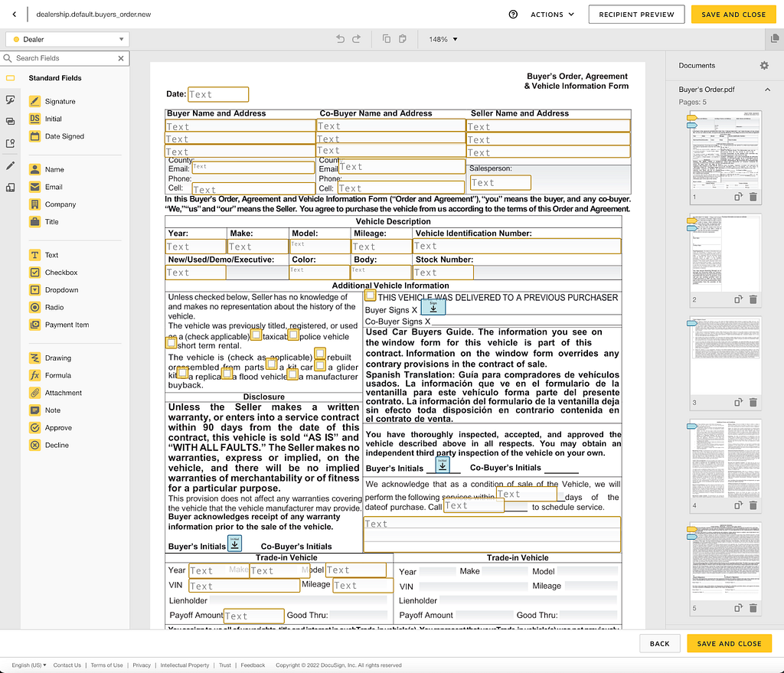Image resolution: width=784 pixels, height=673 pixels.
Task: Click the undo arrow in toolbar
Action: point(341,39)
